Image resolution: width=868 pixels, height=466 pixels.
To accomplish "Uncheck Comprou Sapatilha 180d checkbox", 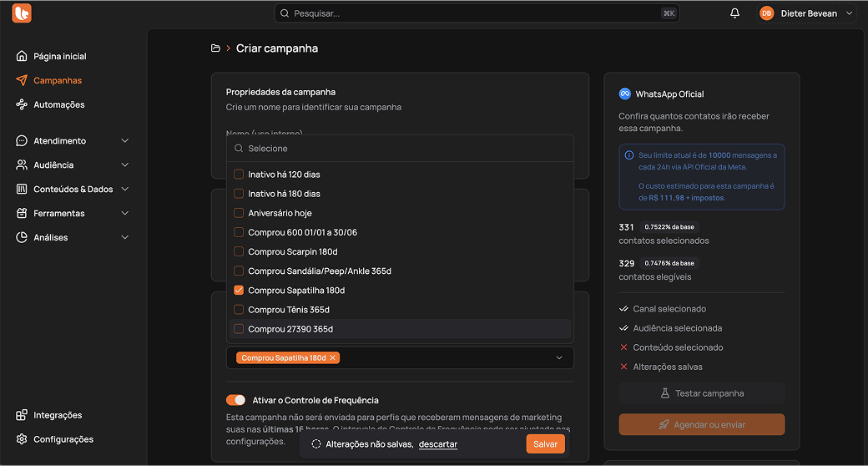I will [239, 291].
